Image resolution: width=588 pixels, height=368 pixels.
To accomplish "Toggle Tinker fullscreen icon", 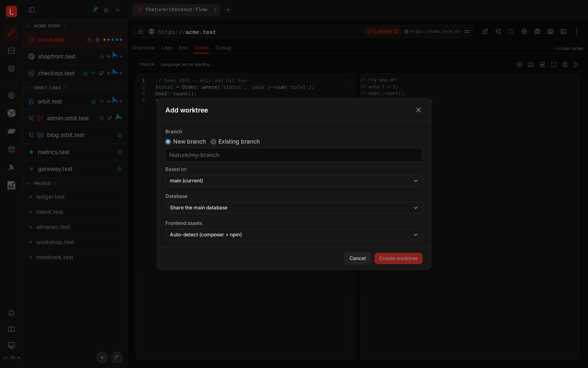I will point(553,64).
